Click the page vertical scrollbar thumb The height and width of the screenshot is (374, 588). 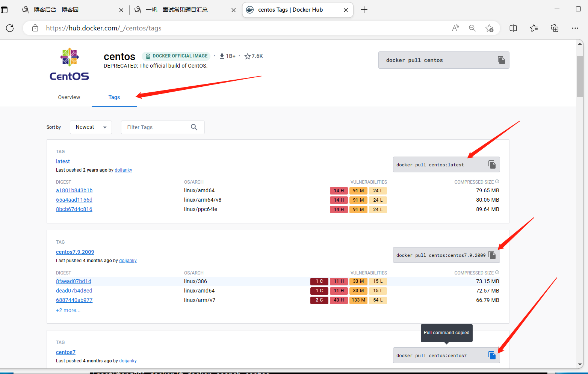pyautogui.click(x=580, y=77)
